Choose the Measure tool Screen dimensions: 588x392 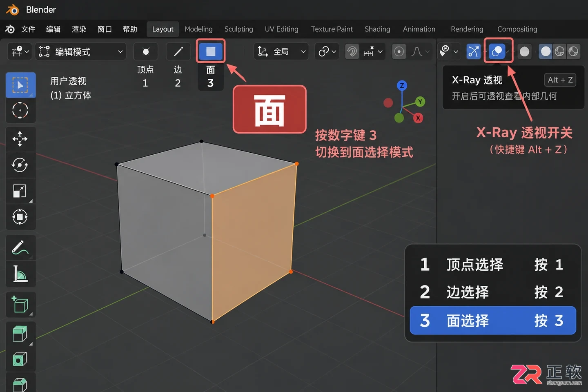coord(20,273)
